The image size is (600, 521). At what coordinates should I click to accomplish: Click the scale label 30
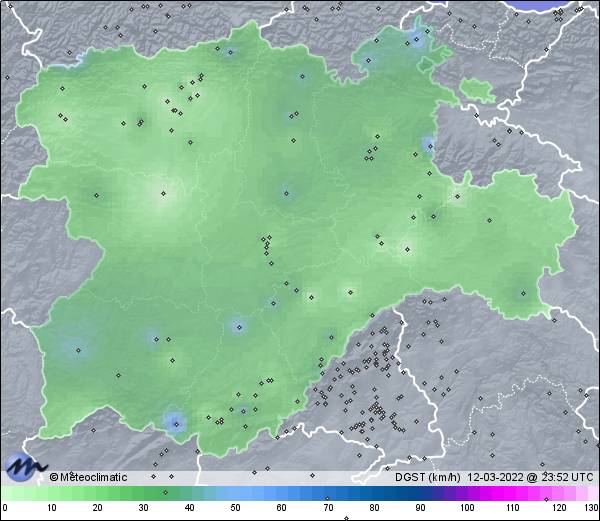143,508
